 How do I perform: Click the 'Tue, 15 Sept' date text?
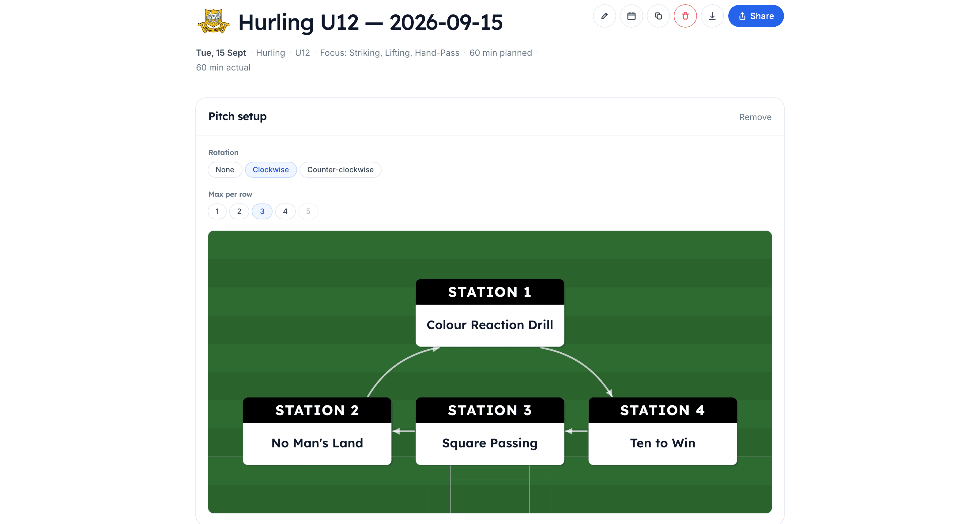click(221, 53)
